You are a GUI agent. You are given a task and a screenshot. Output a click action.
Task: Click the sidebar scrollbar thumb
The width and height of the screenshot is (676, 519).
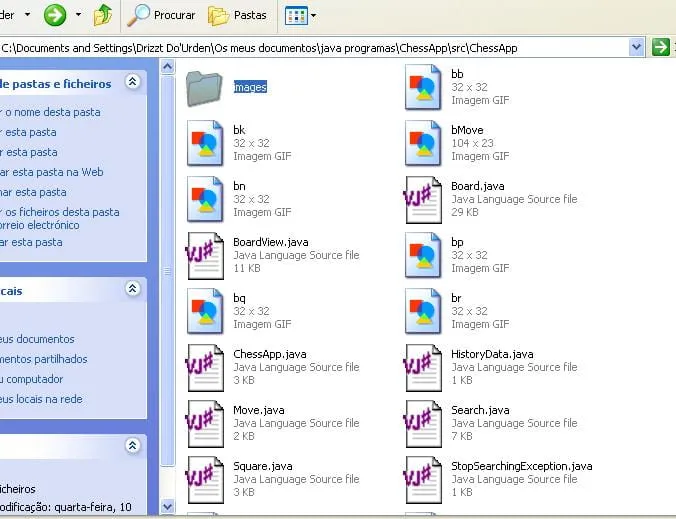[168, 271]
